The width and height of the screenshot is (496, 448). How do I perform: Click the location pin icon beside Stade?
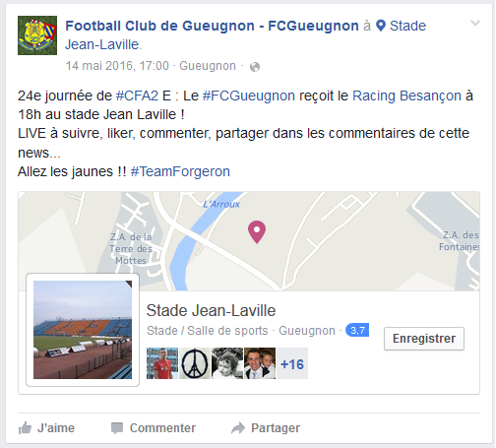pyautogui.click(x=381, y=26)
